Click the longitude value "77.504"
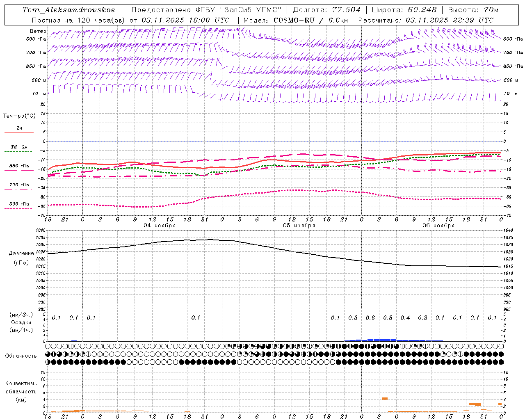525x420 pixels. click(x=347, y=10)
